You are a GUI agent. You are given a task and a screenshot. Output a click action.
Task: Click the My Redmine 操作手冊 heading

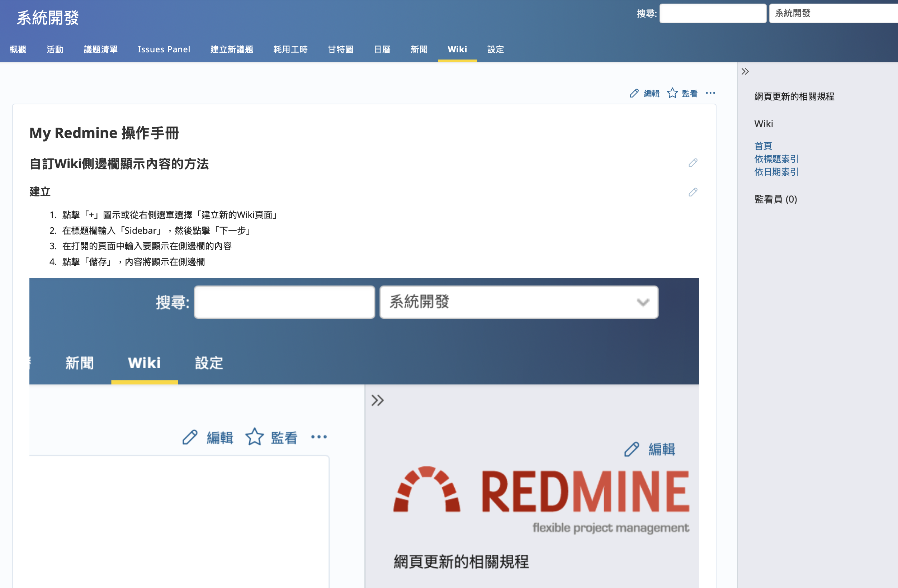pos(104,133)
